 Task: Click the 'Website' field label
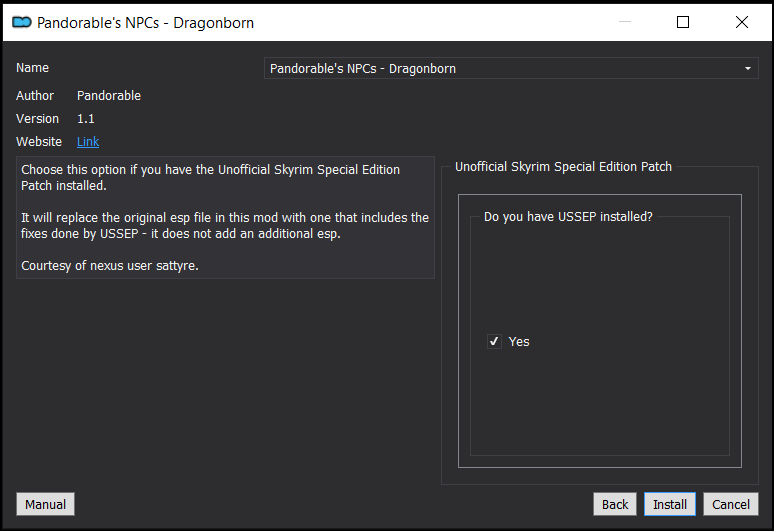pos(39,142)
